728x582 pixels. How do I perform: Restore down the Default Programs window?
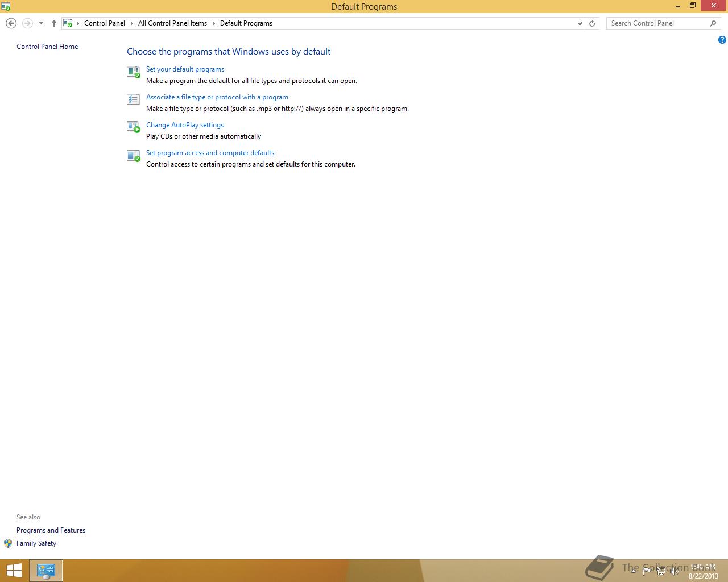[x=693, y=6]
